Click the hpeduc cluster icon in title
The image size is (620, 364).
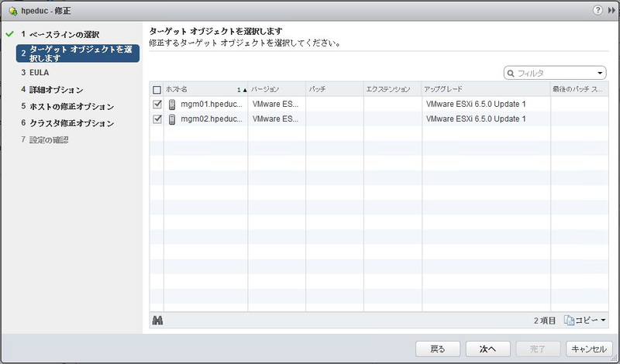coord(13,11)
